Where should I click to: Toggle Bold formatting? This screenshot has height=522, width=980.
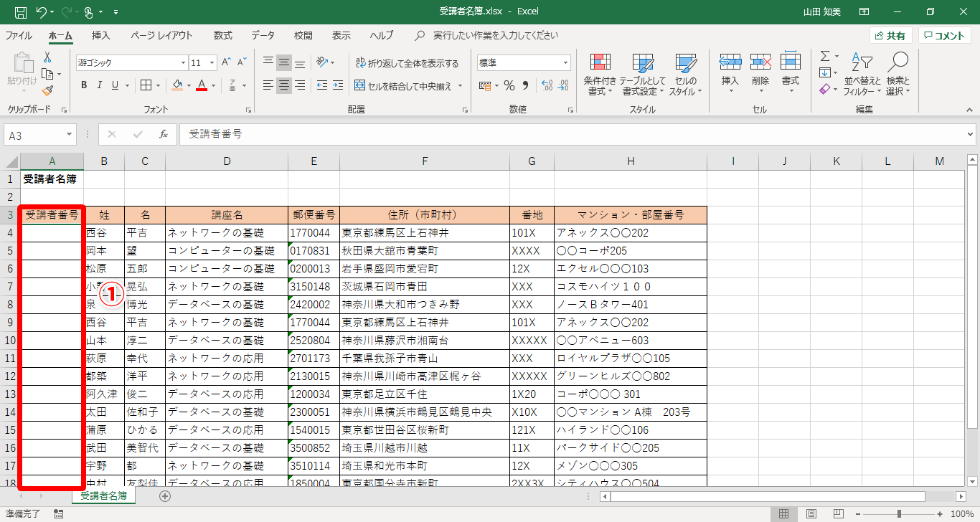(x=83, y=85)
